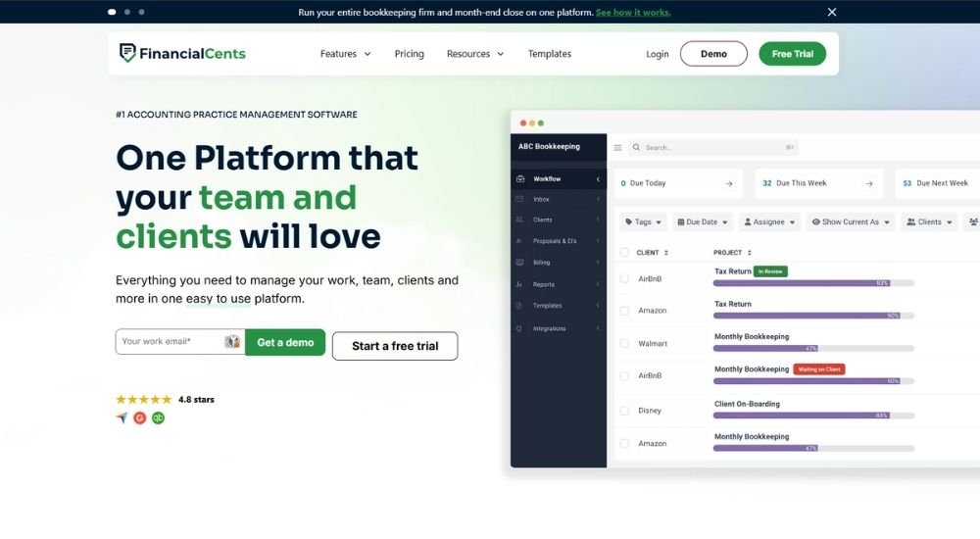Click the Walmart Monthly Bookkeeping progress bar

(x=813, y=348)
